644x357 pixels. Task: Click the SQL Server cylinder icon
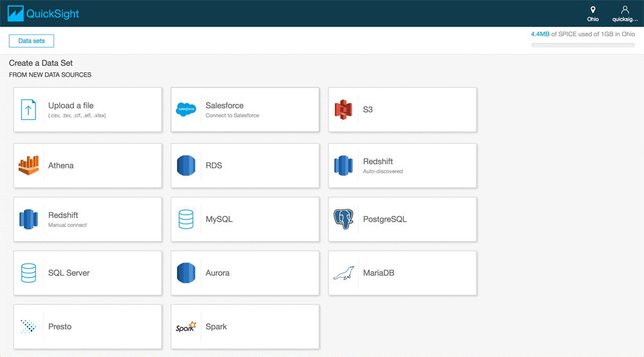click(29, 273)
